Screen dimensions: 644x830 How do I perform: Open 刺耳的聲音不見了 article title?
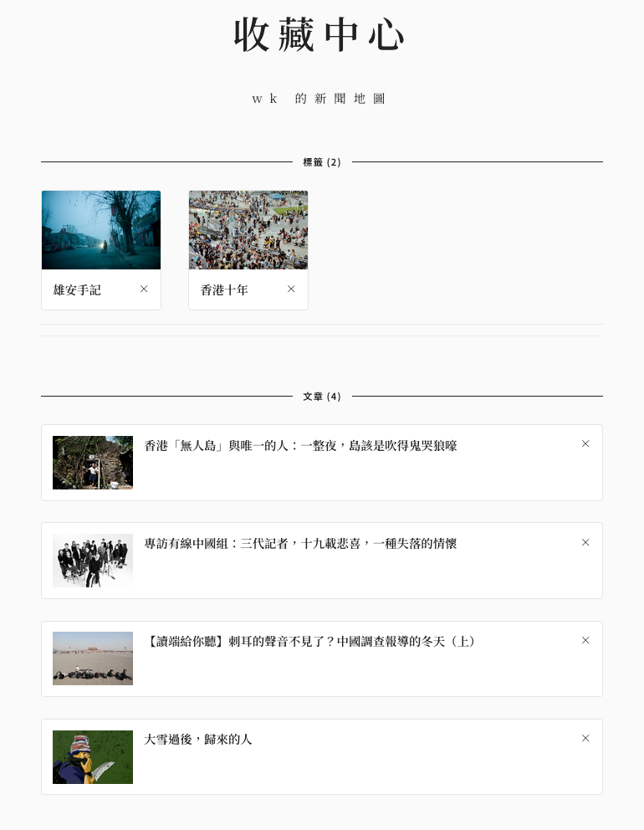pos(311,642)
